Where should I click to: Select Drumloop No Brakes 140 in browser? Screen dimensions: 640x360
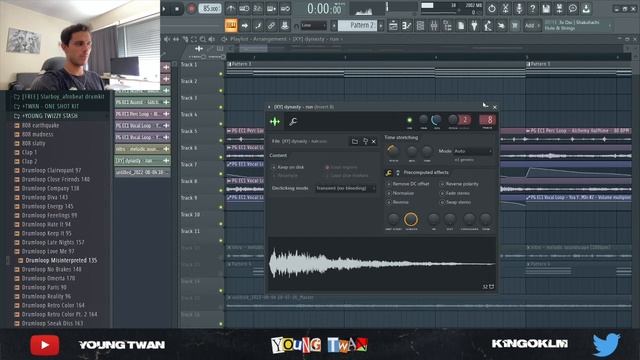pos(51,269)
